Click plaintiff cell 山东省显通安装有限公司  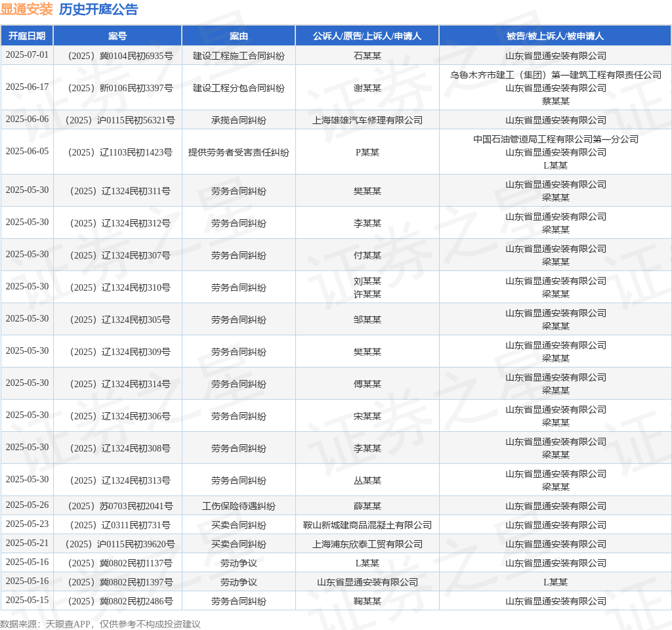click(x=367, y=582)
